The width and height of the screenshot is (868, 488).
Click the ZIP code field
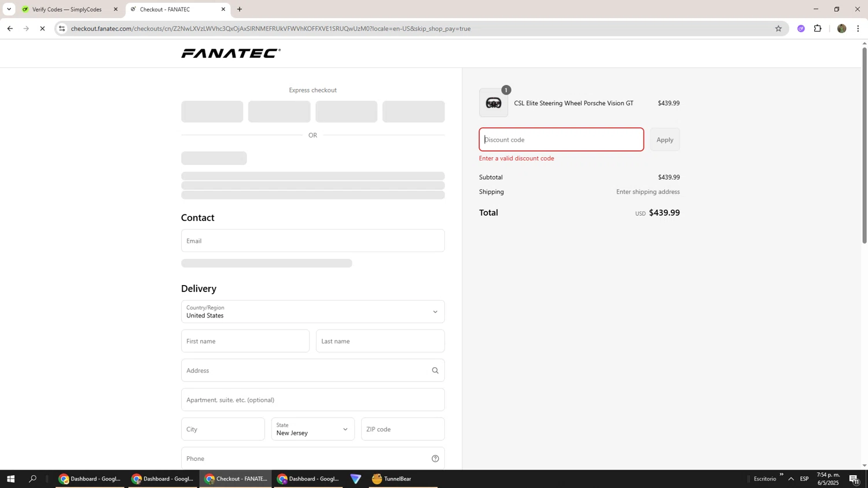coord(403,429)
